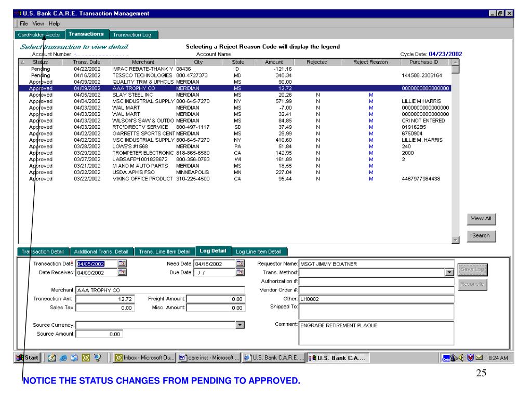532x399 pixels.
Task: Switch to care inst - Microsoft Word taskbar window
Action: coord(209,357)
